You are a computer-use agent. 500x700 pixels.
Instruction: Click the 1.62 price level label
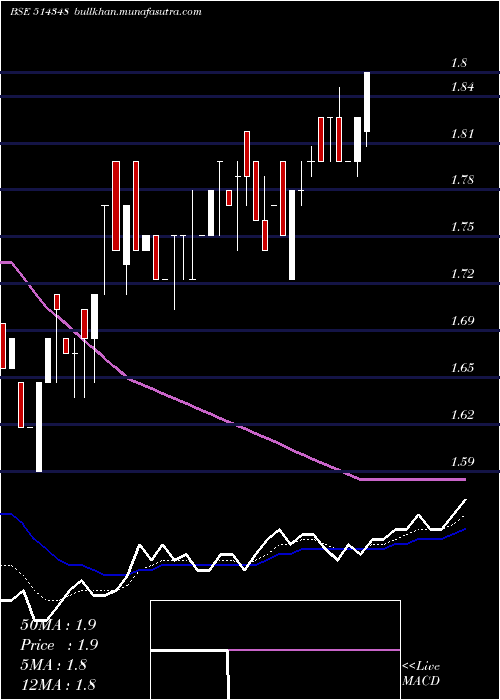coord(462,415)
